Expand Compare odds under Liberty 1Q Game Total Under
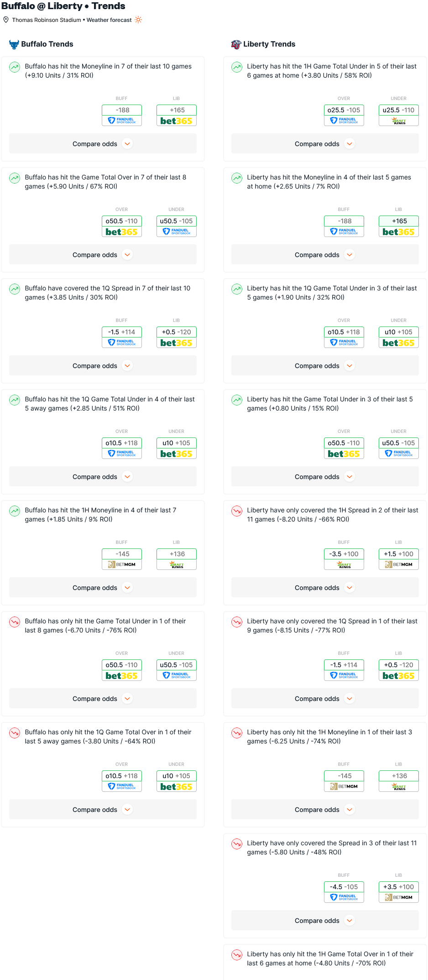This screenshot has height=980, width=428. (x=325, y=365)
